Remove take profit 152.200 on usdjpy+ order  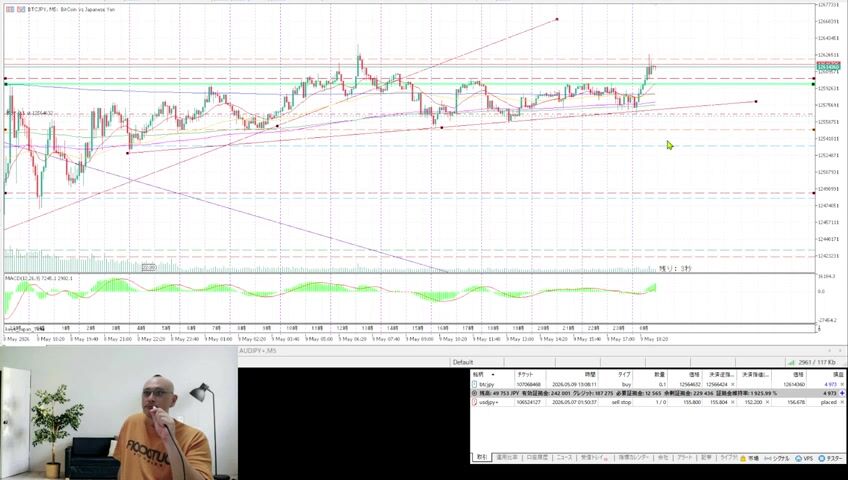tap(767, 402)
